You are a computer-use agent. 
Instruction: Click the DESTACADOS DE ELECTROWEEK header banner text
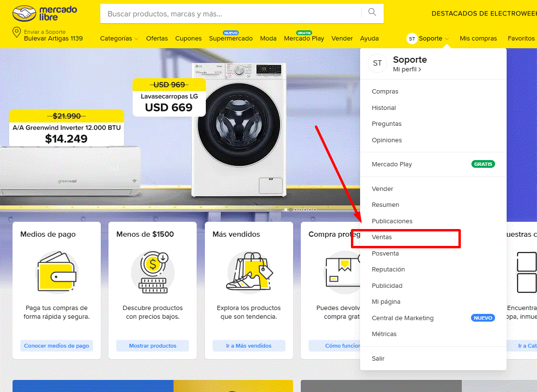click(x=484, y=14)
